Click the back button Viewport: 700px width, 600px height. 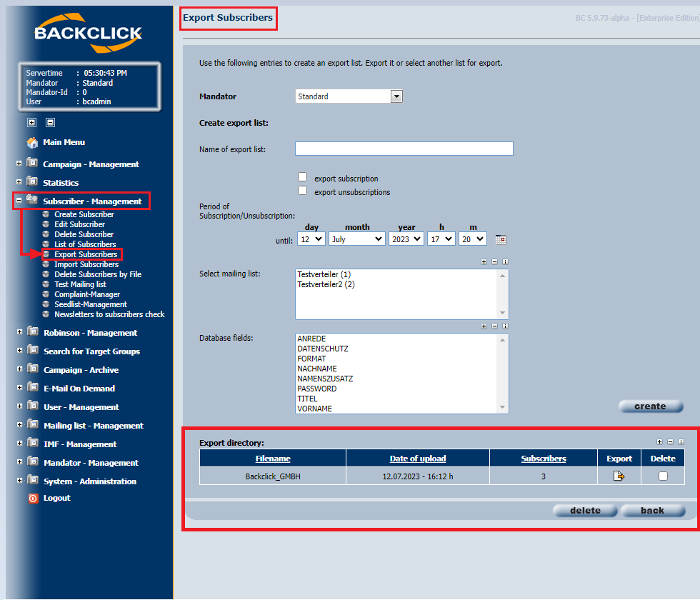(x=653, y=511)
